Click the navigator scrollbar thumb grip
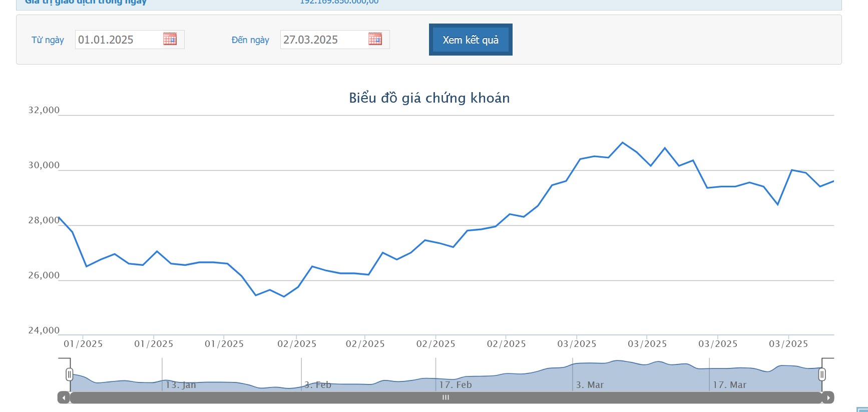The image size is (868, 412). (446, 397)
